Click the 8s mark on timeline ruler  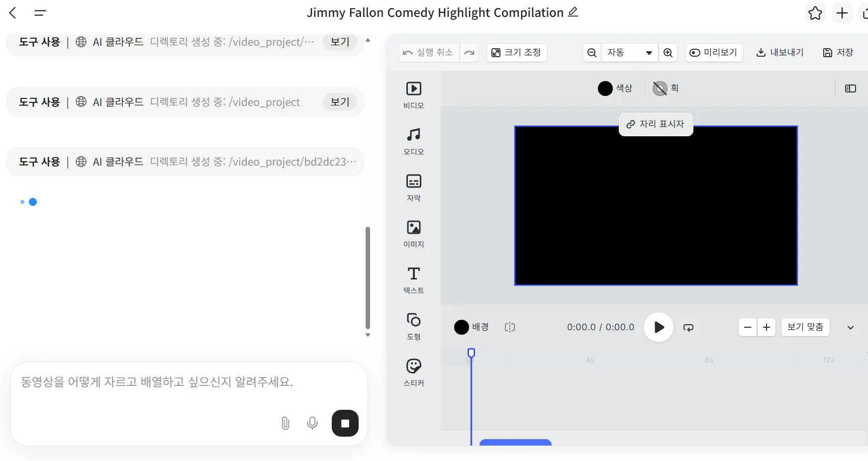[x=709, y=360]
